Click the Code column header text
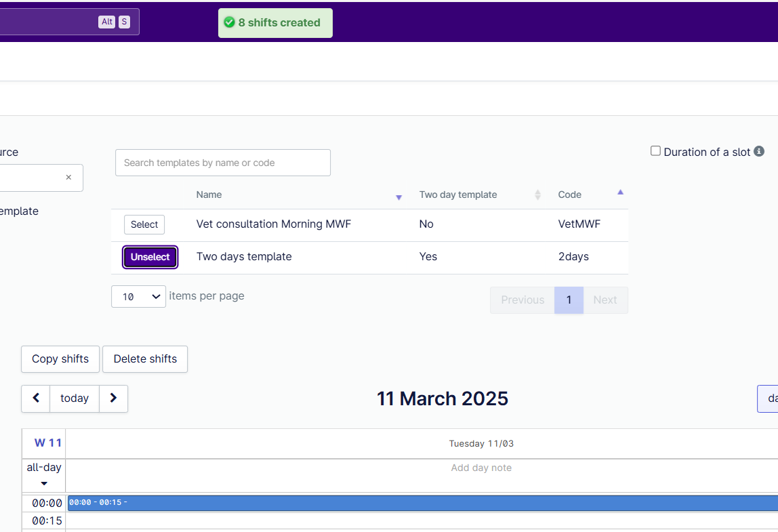 [569, 195]
